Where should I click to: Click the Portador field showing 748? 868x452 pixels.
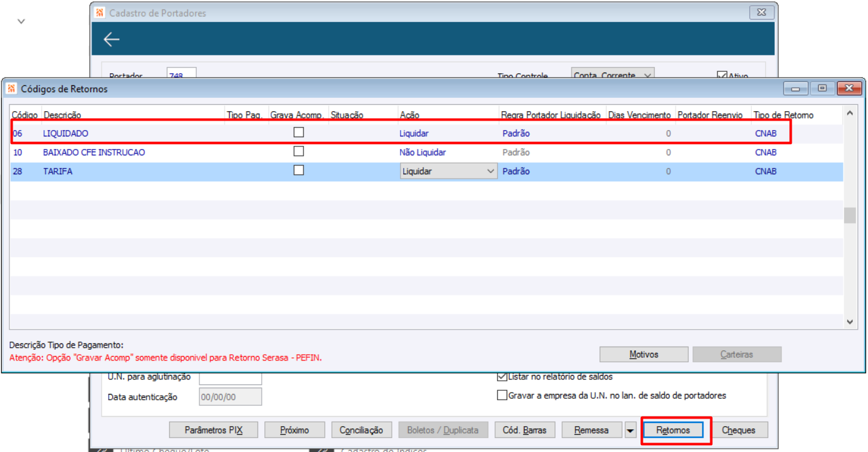tap(182, 74)
